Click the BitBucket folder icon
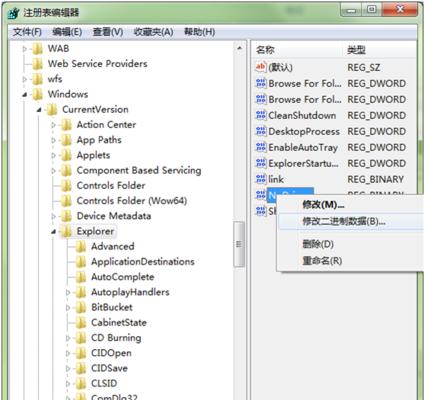This screenshot has height=400, width=425. (x=81, y=307)
